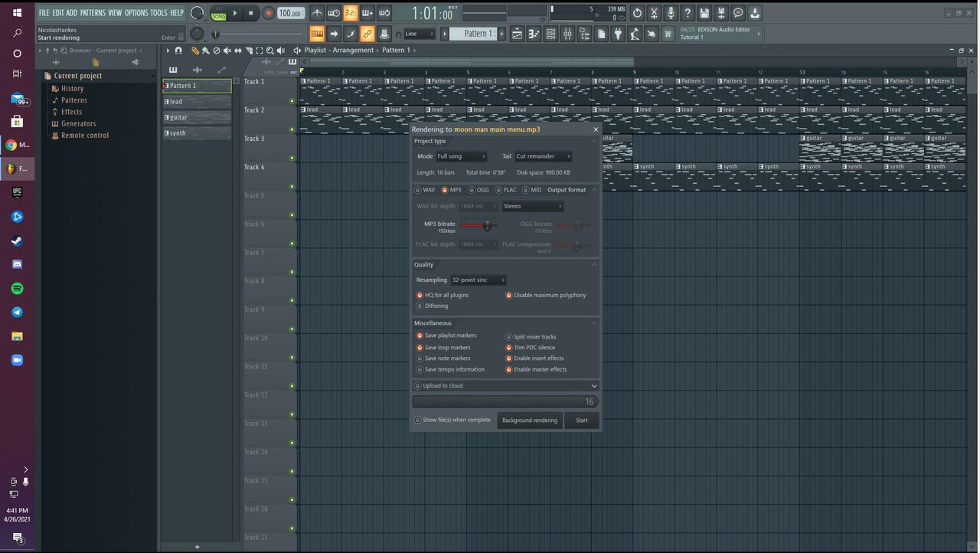Open the metronome icon in toolbar
This screenshot has height=553, width=980.
pyautogui.click(x=317, y=13)
